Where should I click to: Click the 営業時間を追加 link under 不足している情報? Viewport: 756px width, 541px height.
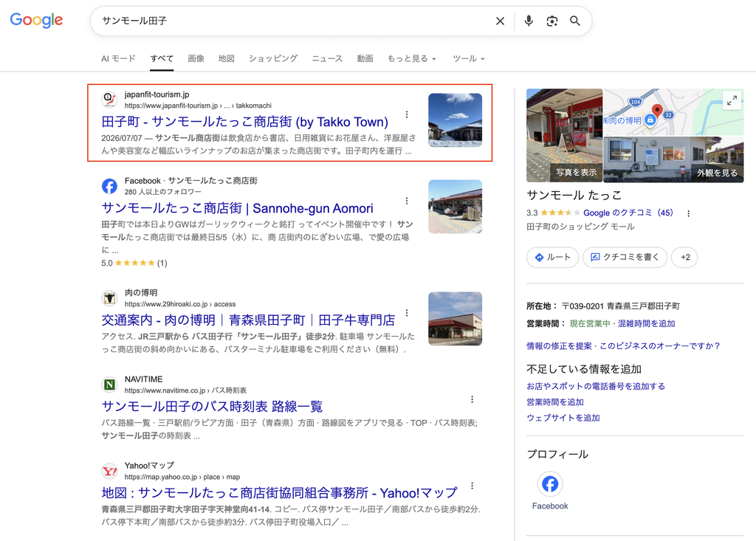pos(555,402)
